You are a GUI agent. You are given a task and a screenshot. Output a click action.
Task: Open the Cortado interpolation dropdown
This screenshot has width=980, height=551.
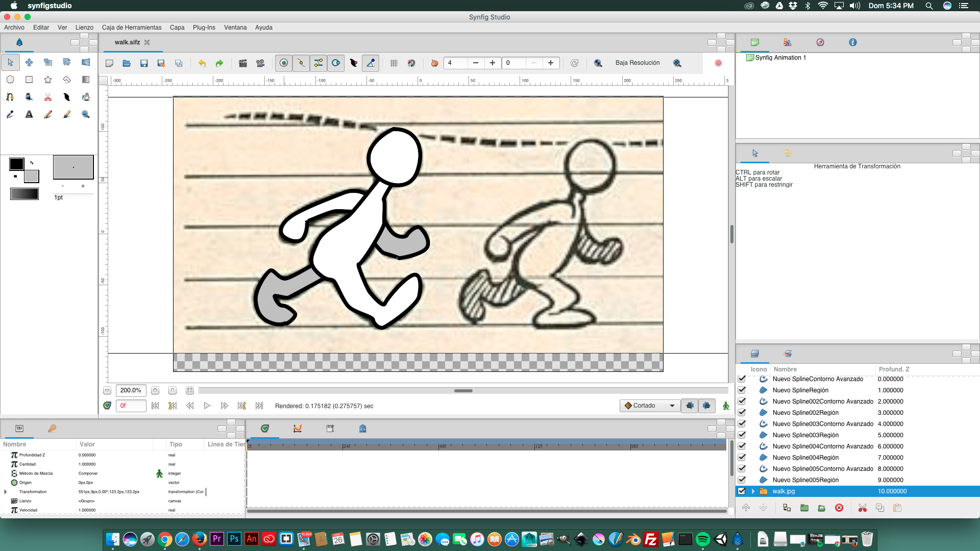pos(650,406)
